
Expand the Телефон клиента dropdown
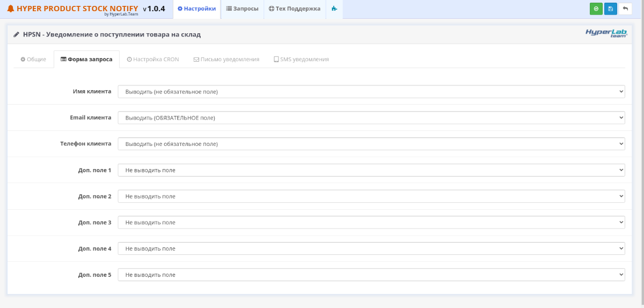pyautogui.click(x=371, y=144)
